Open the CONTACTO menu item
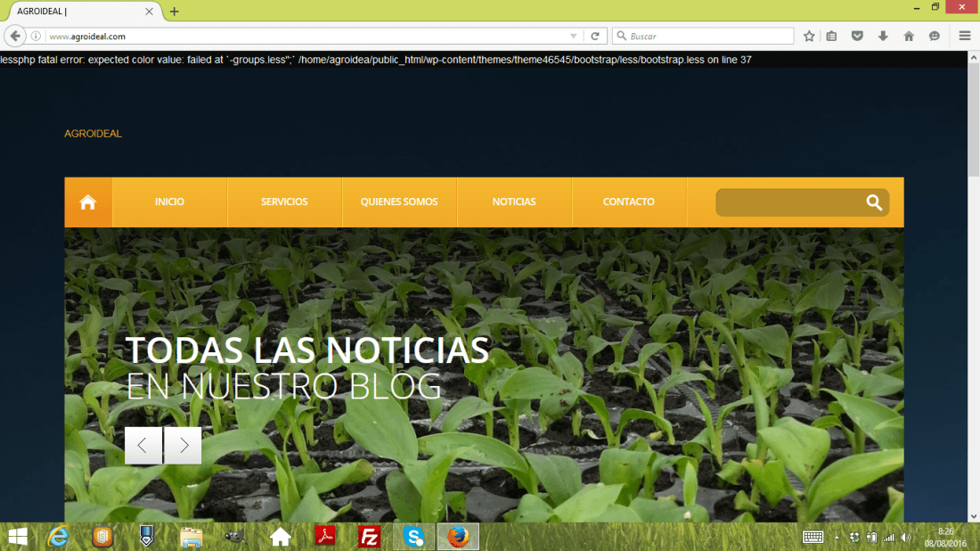 point(629,202)
